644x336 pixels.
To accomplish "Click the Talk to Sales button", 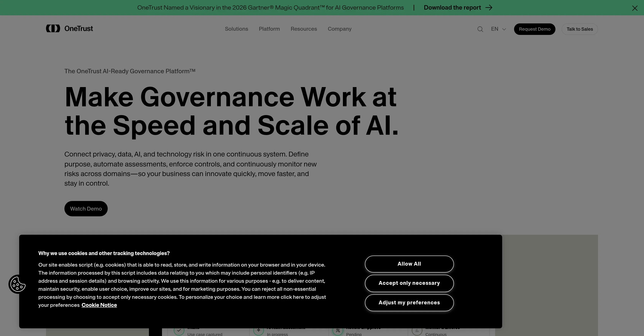I will tap(579, 29).
